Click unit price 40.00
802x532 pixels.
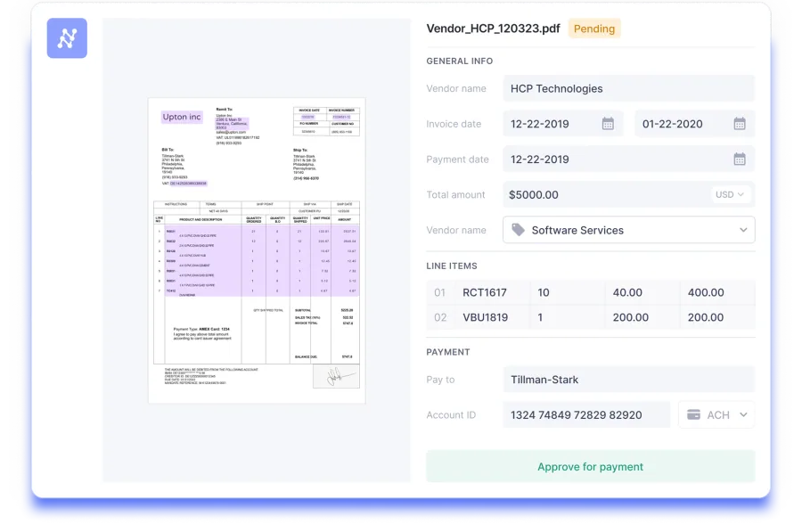(x=627, y=292)
